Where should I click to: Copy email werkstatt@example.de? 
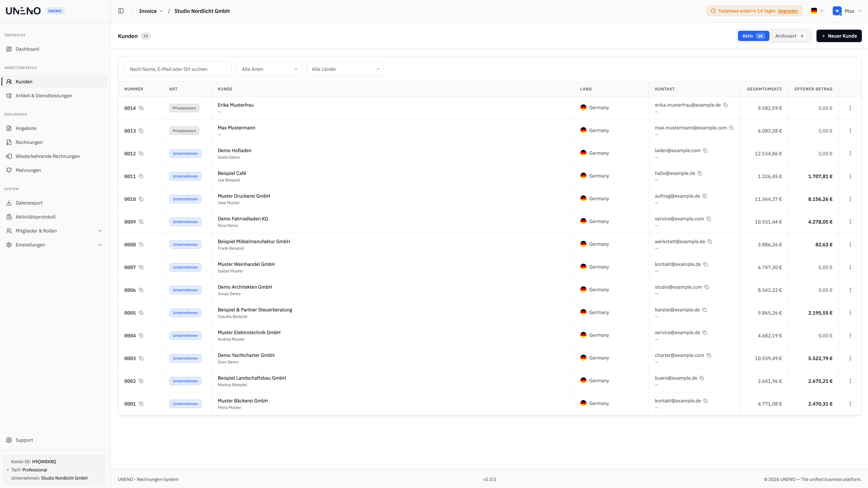pyautogui.click(x=710, y=241)
